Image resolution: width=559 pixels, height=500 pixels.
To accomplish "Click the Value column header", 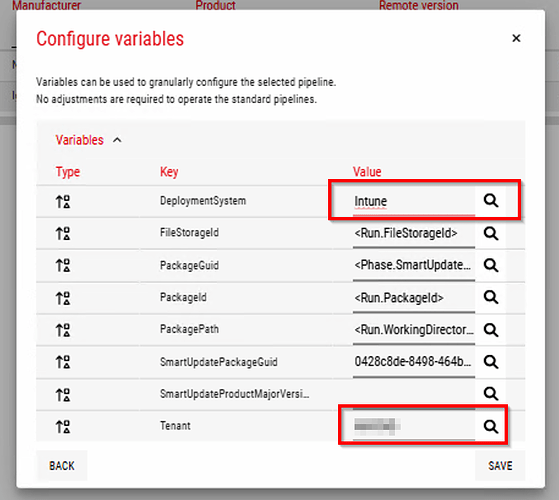I will pos(367,172).
